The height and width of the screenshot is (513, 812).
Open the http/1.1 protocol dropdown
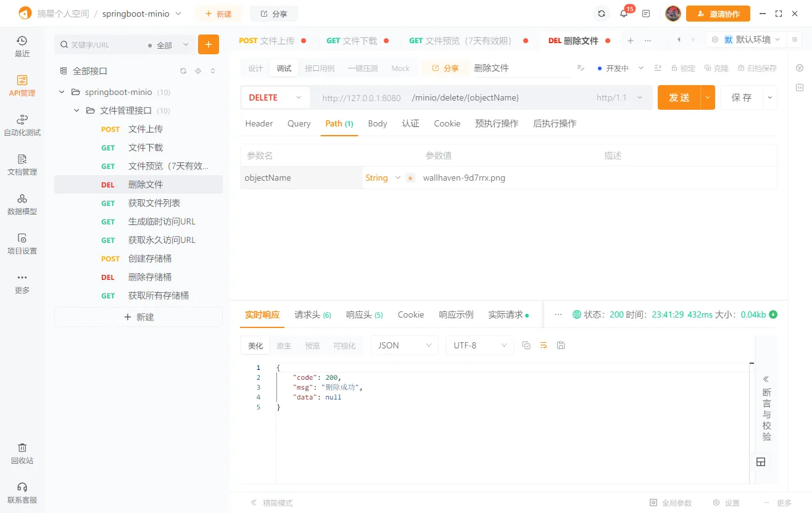619,97
